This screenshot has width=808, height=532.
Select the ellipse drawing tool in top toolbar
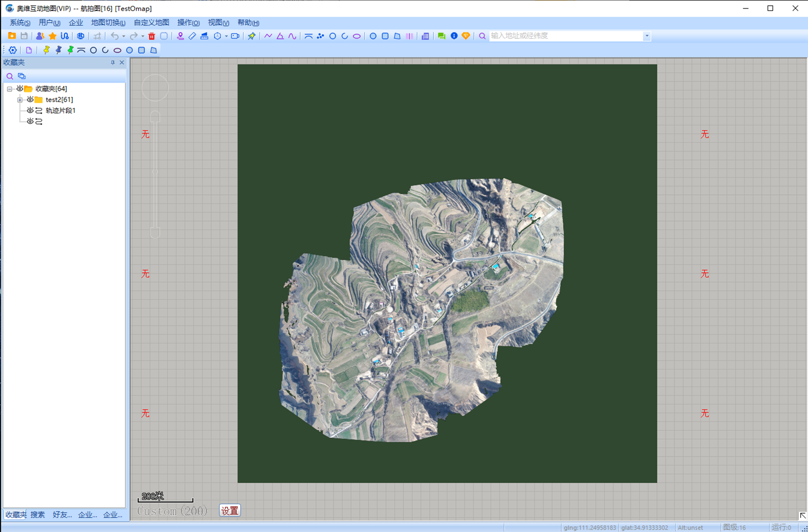point(357,36)
